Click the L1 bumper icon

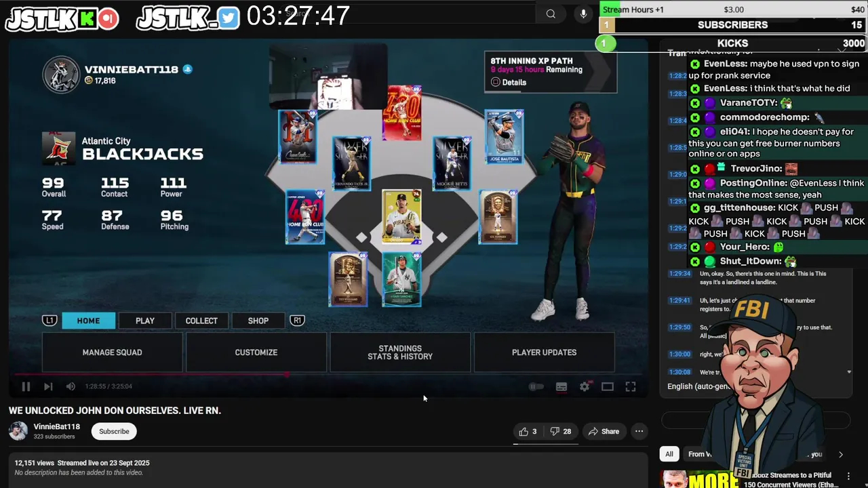pos(50,321)
